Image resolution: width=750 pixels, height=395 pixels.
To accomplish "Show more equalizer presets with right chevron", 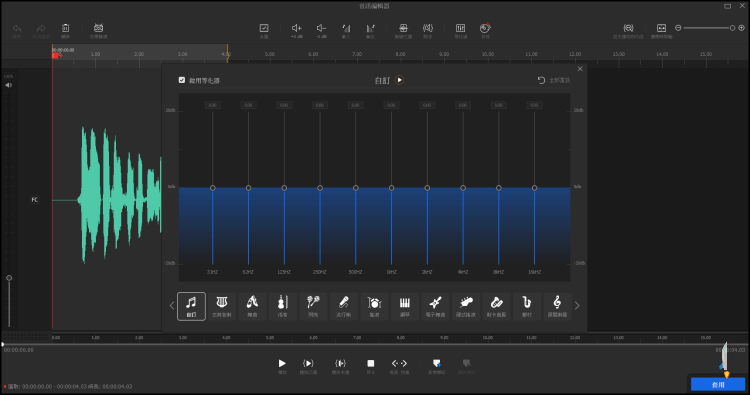I will (577, 306).
